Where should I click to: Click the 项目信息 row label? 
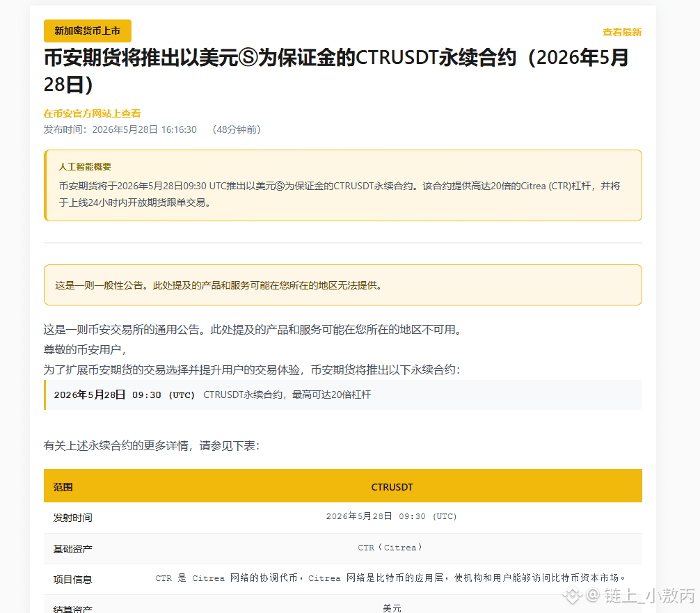coord(73,580)
